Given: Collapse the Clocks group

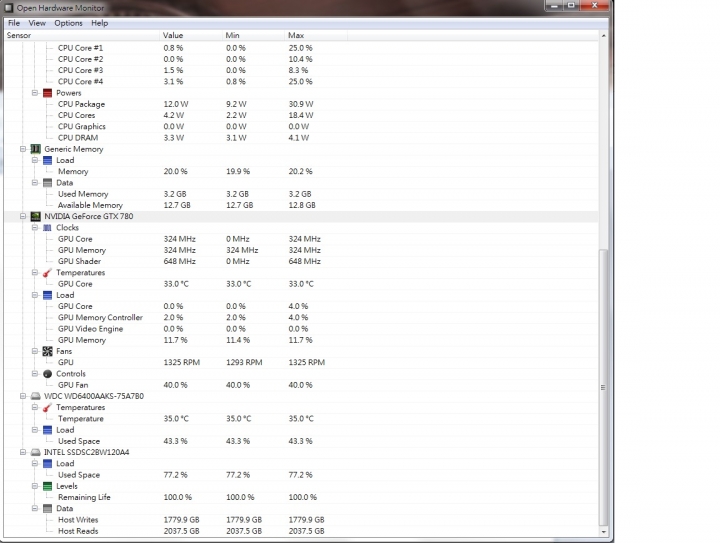Looking at the screenshot, I should tap(34, 228).
